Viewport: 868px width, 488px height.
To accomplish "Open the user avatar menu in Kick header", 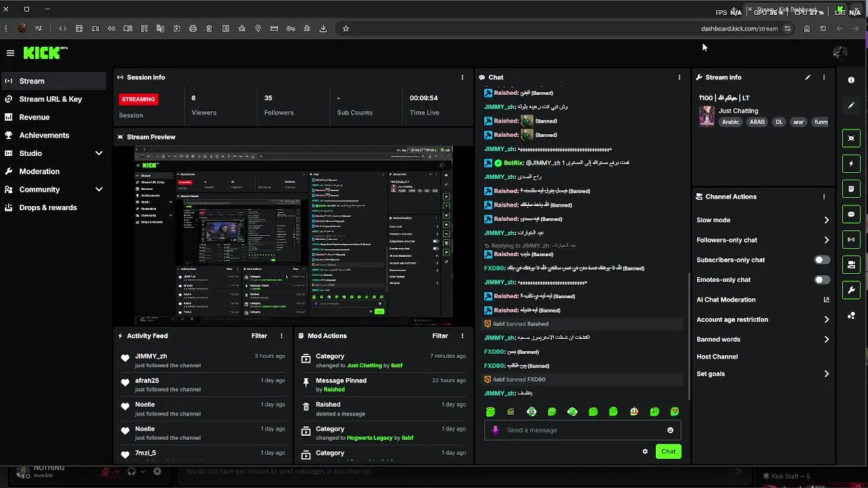I will point(840,52).
